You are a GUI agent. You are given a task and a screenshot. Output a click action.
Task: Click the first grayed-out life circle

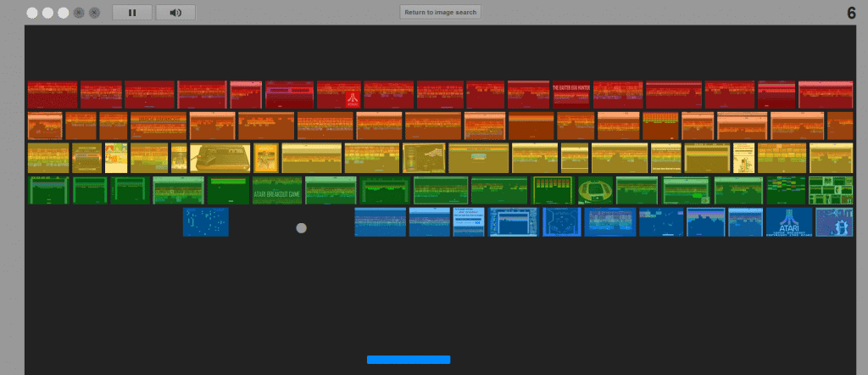click(x=79, y=13)
